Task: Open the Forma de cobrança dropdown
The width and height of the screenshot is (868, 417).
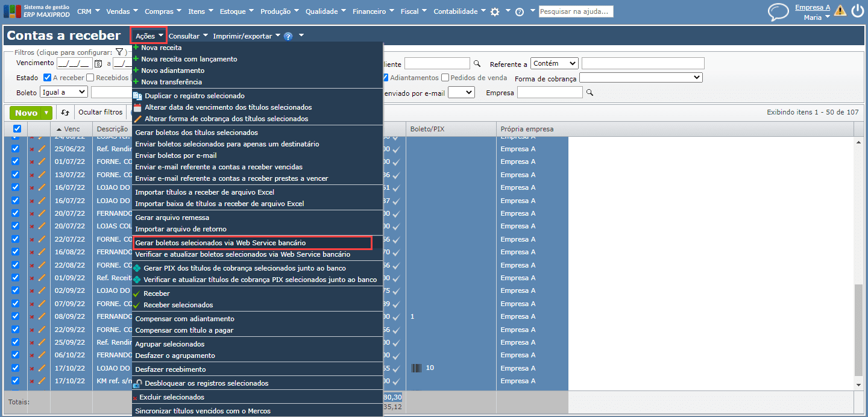Action: (x=641, y=78)
